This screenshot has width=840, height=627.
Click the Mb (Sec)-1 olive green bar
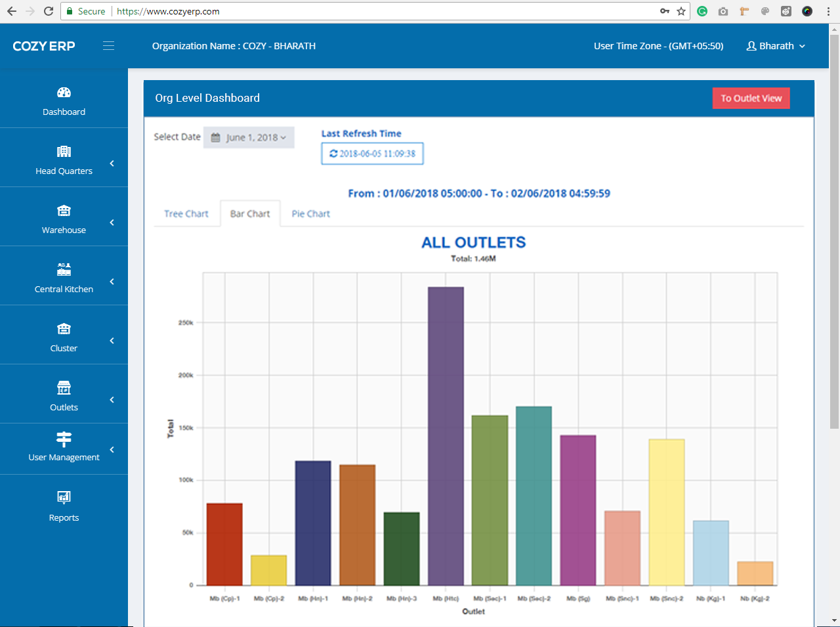coord(490,500)
